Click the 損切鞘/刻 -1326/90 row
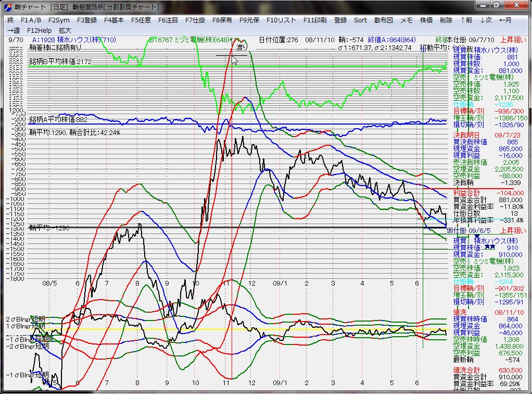Image resolution: width=532 pixels, height=394 pixels. (x=489, y=125)
